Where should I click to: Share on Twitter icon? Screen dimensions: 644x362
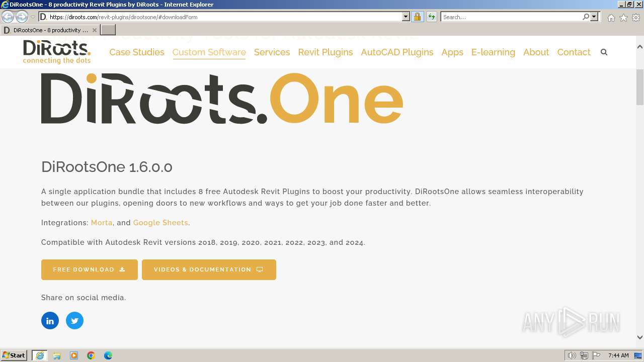pos(74,321)
